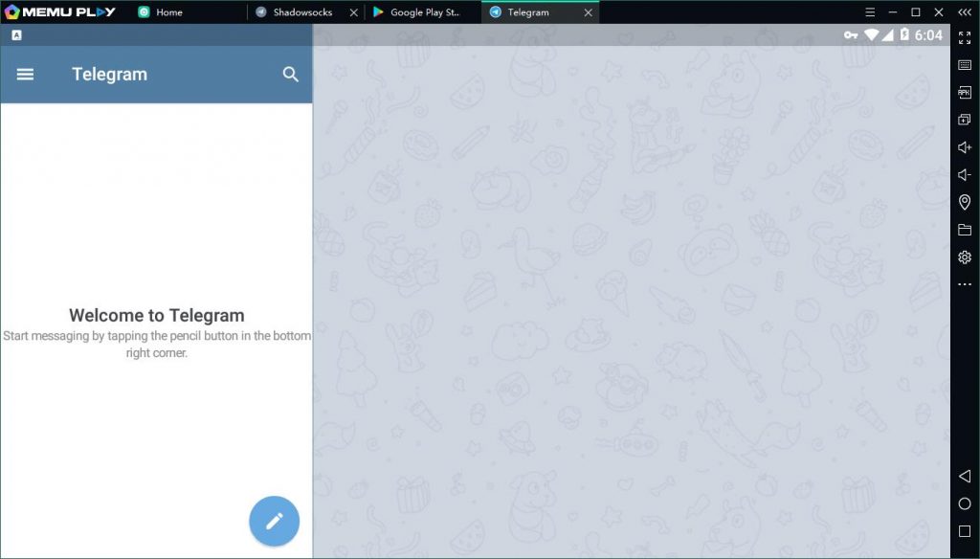980x559 pixels.
Task: Open search in Telegram
Action: [x=290, y=74]
